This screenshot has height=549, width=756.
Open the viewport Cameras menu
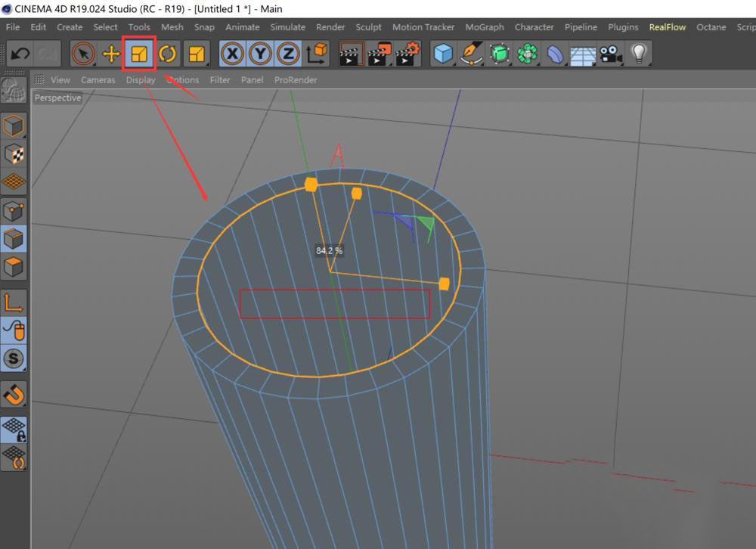point(98,80)
